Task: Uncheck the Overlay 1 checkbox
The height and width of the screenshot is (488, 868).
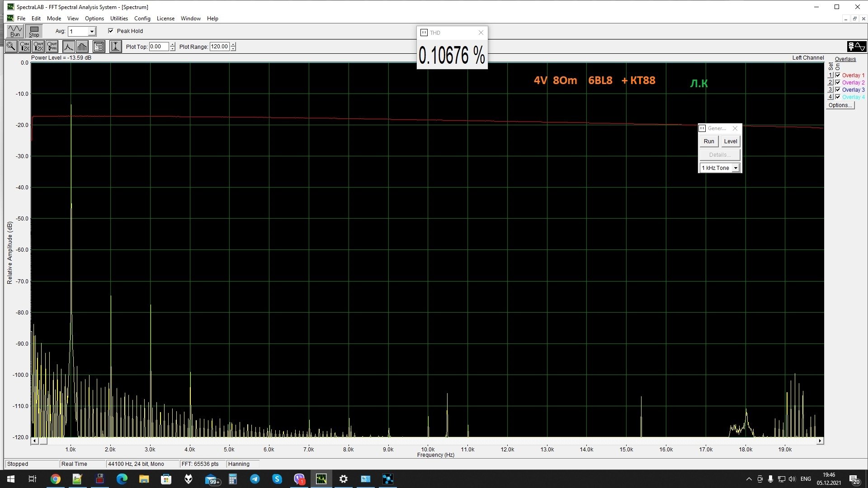Action: point(838,75)
